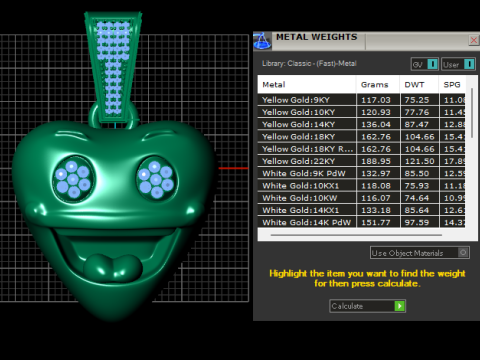
Task: Click the 136.04 grams value
Action: [x=376, y=124]
